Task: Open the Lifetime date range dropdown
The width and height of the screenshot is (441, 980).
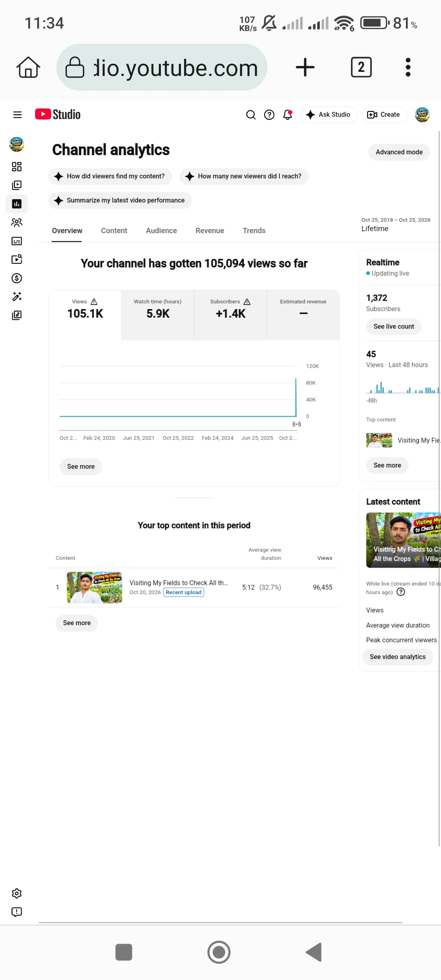Action: click(395, 225)
